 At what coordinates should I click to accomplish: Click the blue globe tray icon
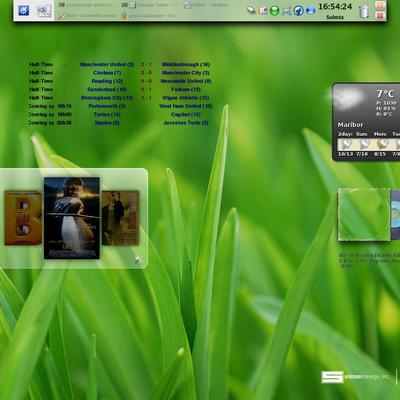298,11
